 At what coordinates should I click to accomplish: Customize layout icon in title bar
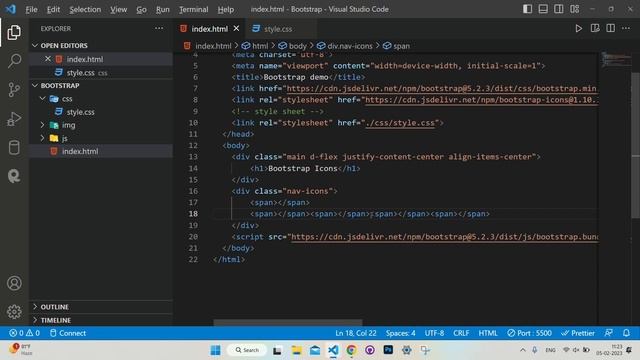[x=574, y=9]
